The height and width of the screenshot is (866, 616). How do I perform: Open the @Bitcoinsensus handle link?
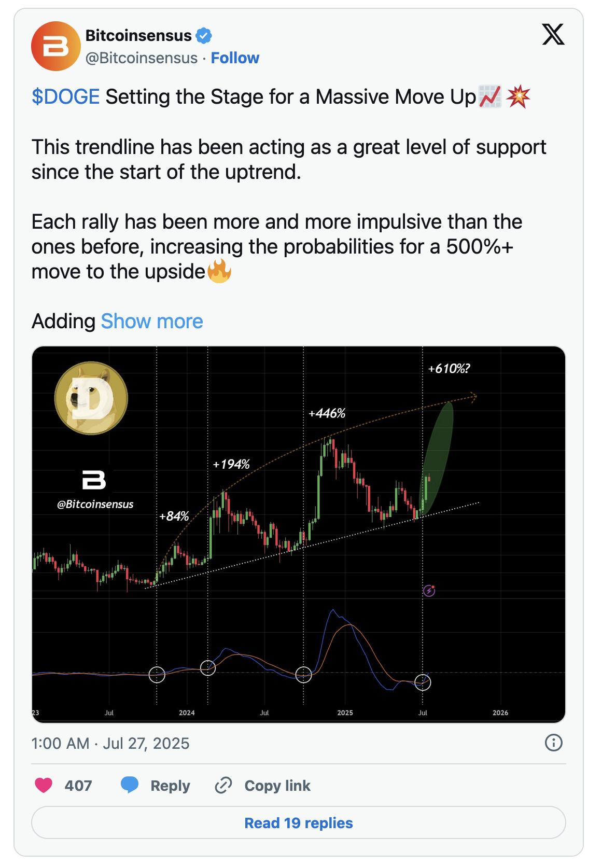pyautogui.click(x=142, y=58)
